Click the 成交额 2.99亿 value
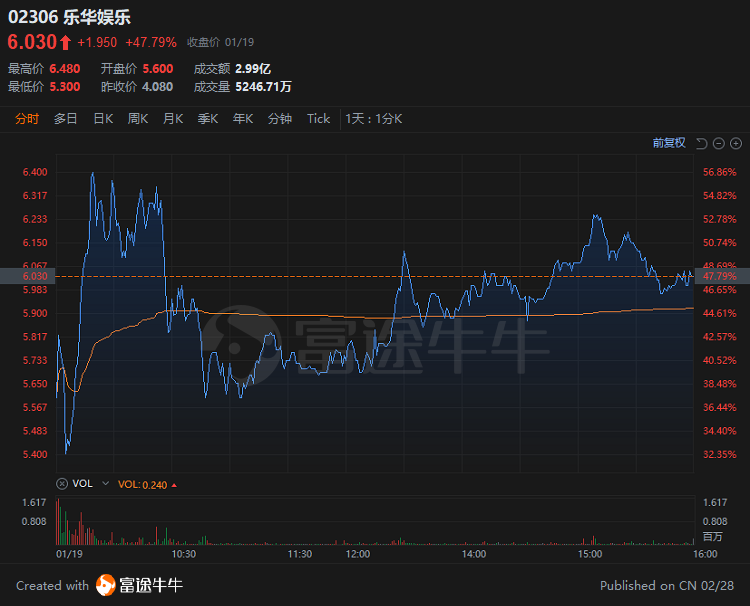 [253, 69]
